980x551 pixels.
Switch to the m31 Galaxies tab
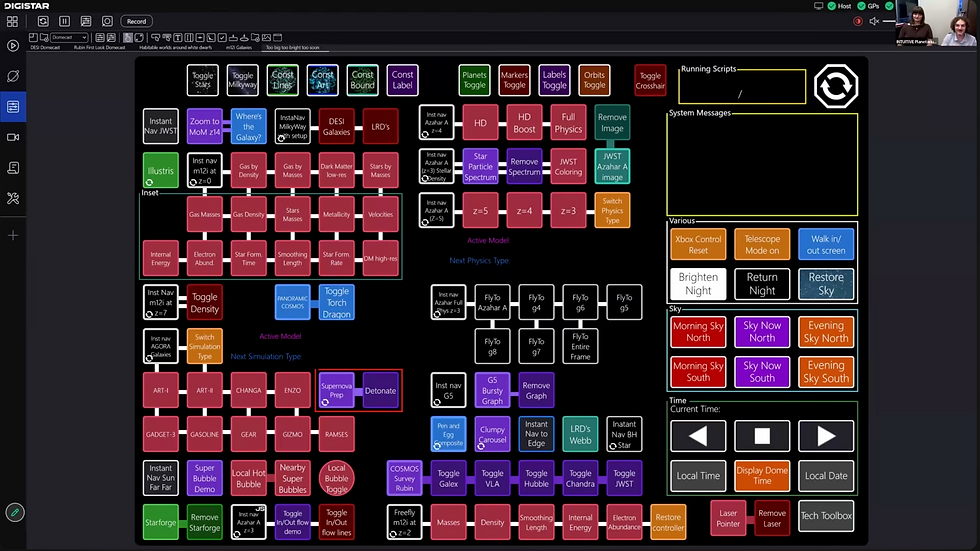(239, 47)
